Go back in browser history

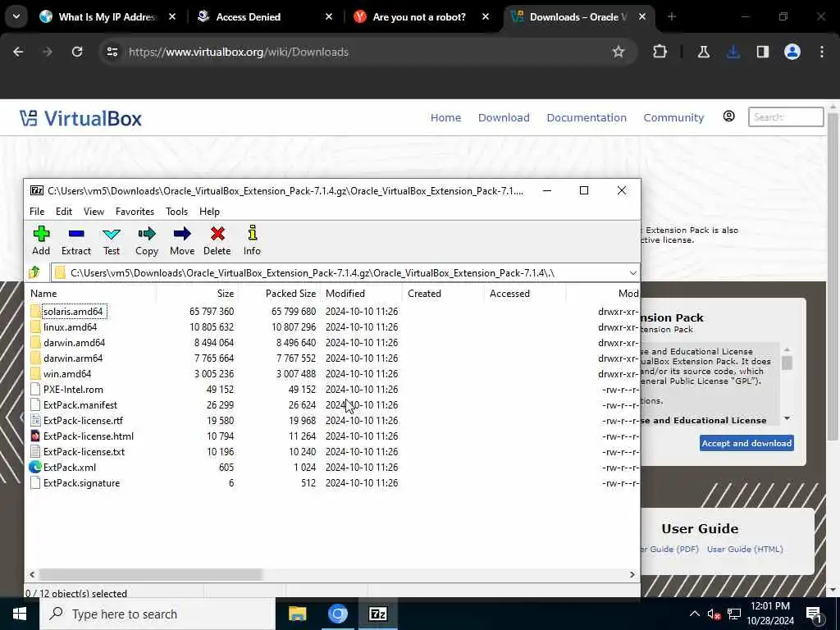[18, 52]
